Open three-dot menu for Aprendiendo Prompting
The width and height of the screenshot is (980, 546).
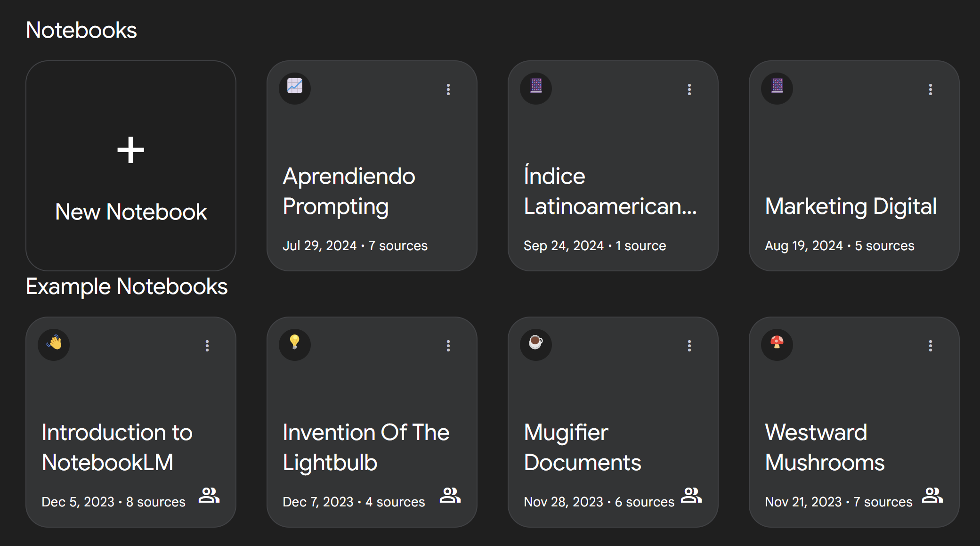[x=448, y=90]
